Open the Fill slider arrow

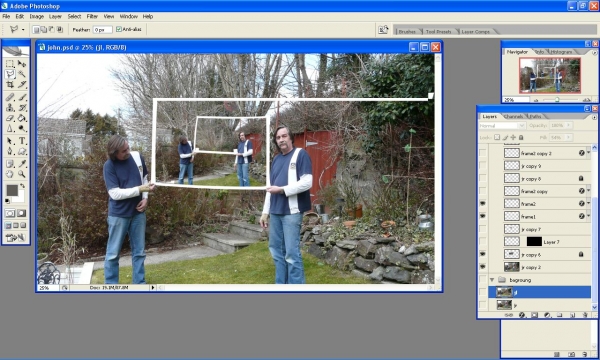coord(569,137)
